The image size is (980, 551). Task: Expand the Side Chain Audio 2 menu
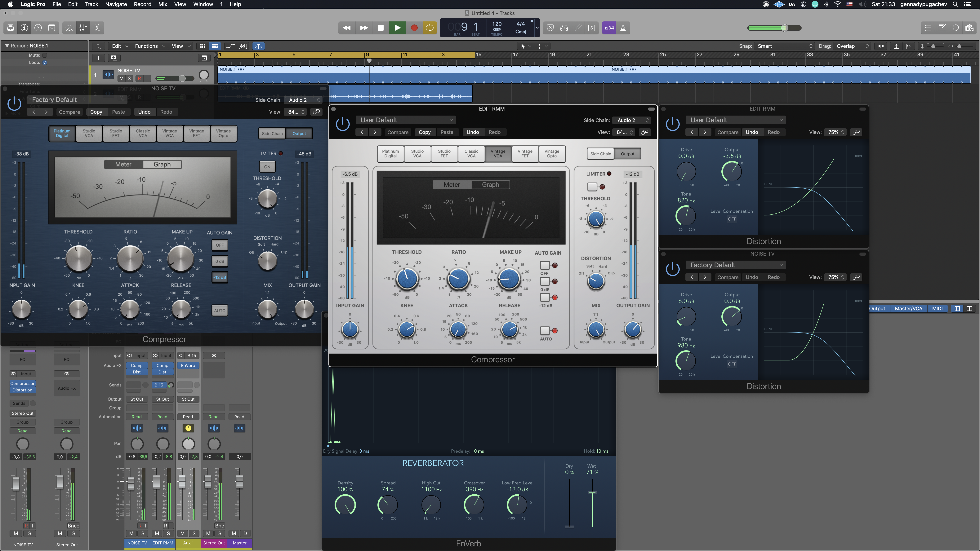pos(631,120)
